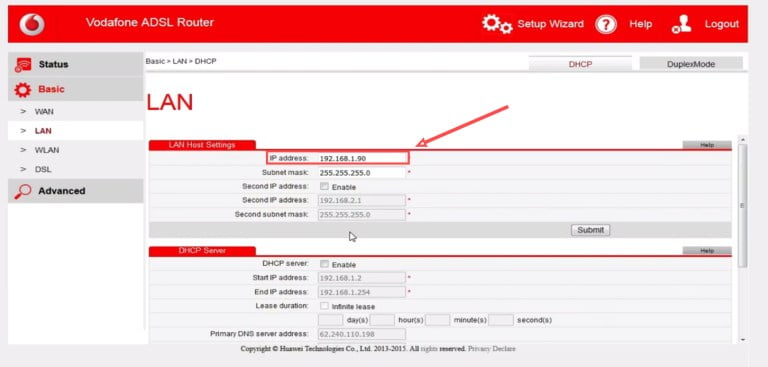Click the Start IP address field
Image resolution: width=768 pixels, height=367 pixels.
(x=362, y=278)
